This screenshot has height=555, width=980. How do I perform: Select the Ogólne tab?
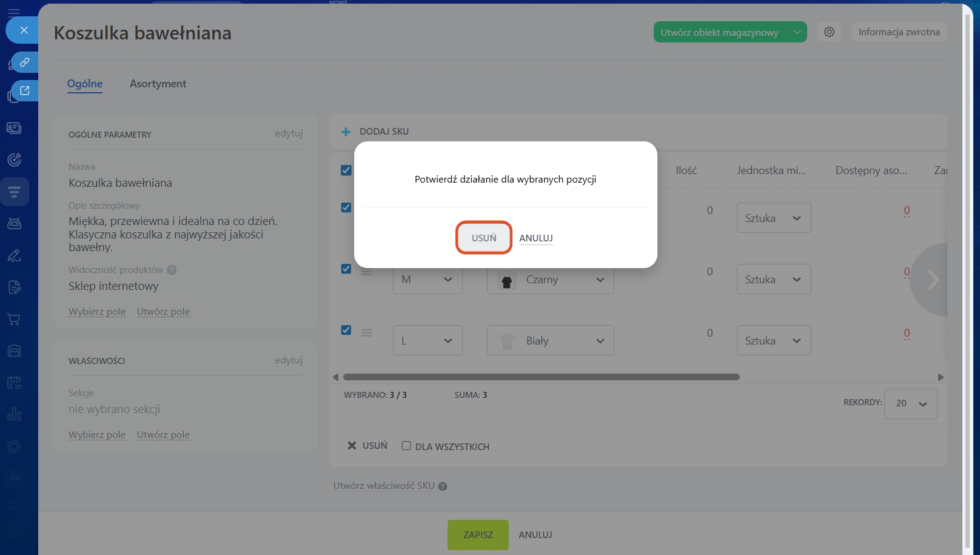pyautogui.click(x=85, y=84)
